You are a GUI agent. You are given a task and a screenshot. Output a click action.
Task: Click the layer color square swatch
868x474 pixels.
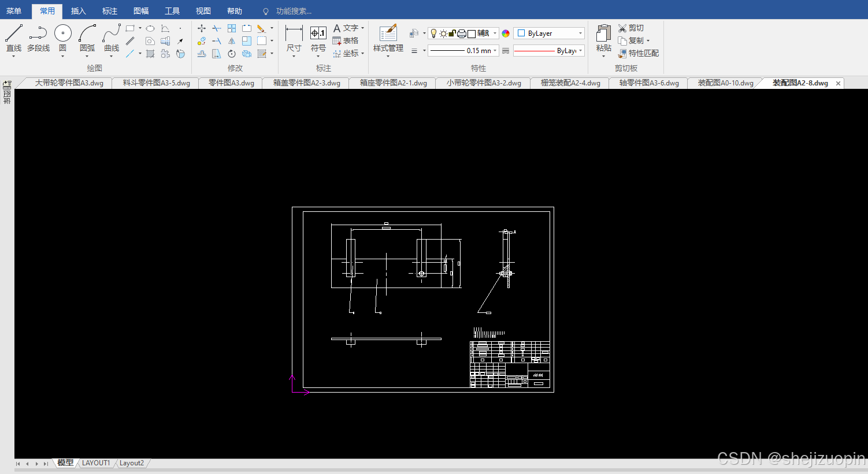472,33
